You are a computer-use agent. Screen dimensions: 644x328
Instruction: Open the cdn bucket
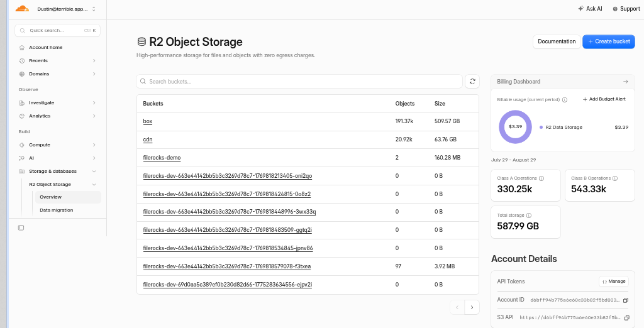147,139
